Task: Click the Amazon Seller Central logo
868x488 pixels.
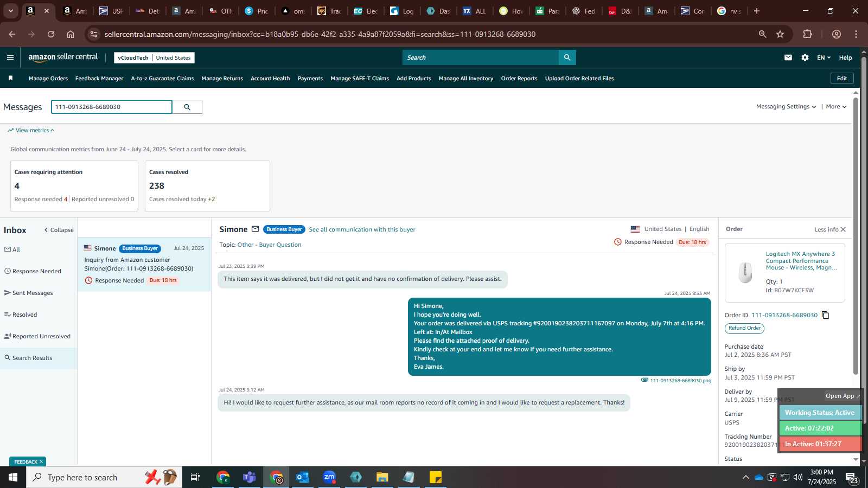Action: click(63, 57)
